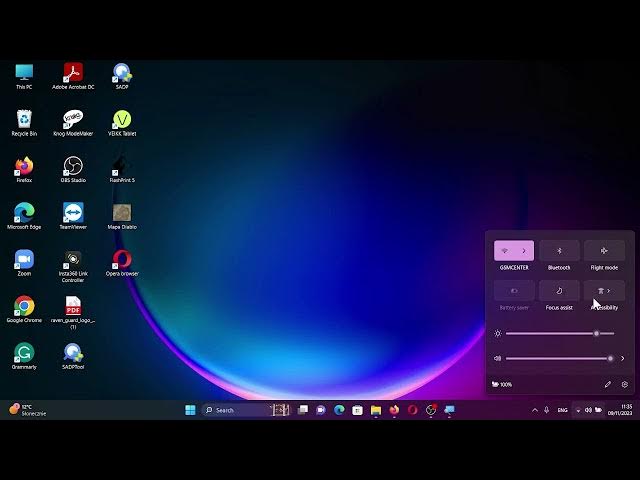Open all settings gear icon
The width and height of the screenshot is (640, 480).
click(x=624, y=384)
